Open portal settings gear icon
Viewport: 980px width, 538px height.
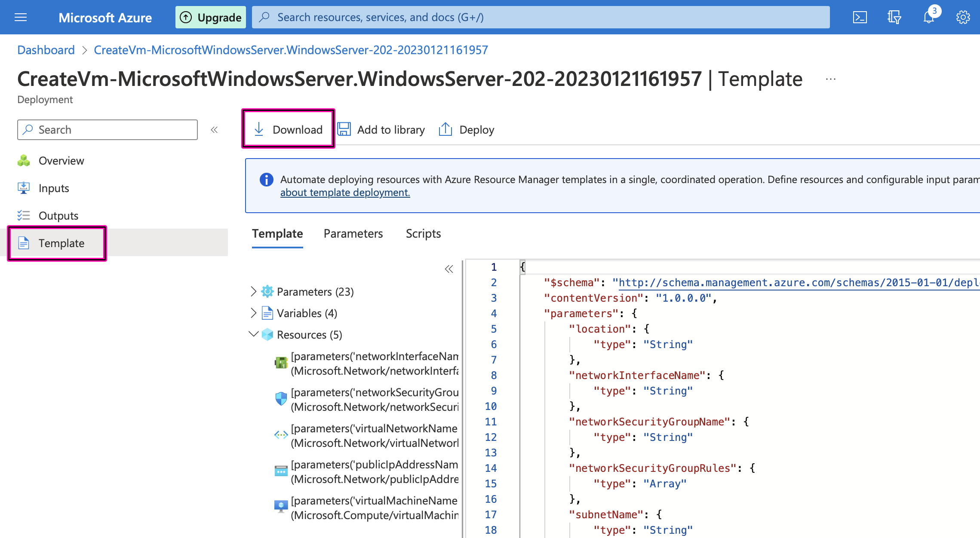[963, 17]
